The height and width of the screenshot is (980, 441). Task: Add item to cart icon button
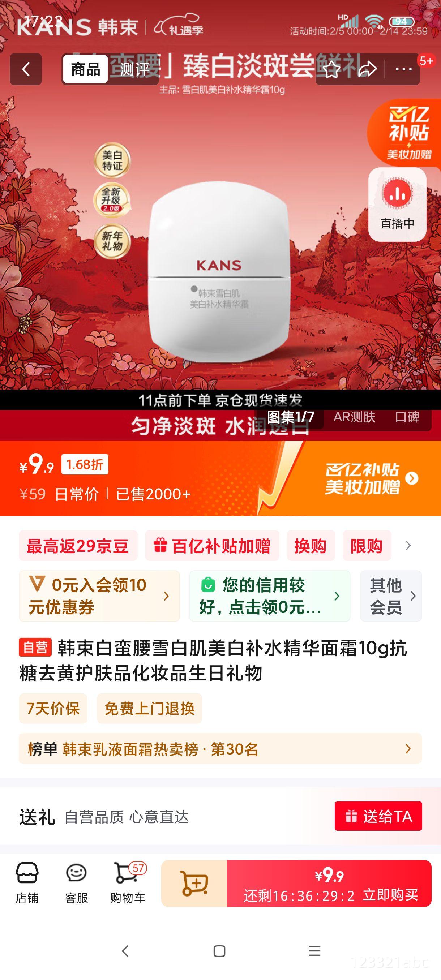[x=194, y=884]
